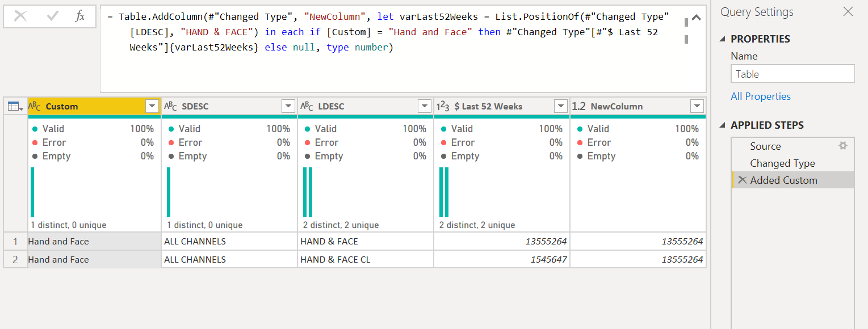The height and width of the screenshot is (329, 868).
Task: Click the Name field containing Table
Action: pyautogui.click(x=792, y=74)
